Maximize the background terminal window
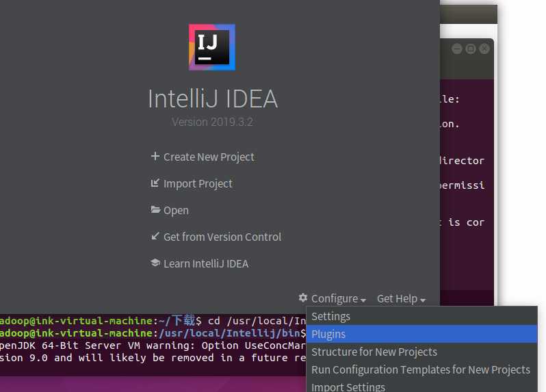 471,49
